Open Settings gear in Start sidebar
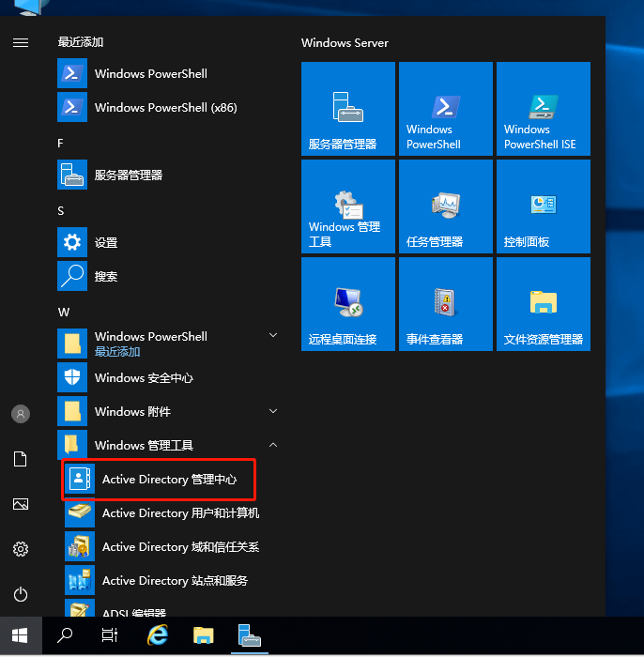Image resolution: width=644 pixels, height=657 pixels. click(21, 549)
